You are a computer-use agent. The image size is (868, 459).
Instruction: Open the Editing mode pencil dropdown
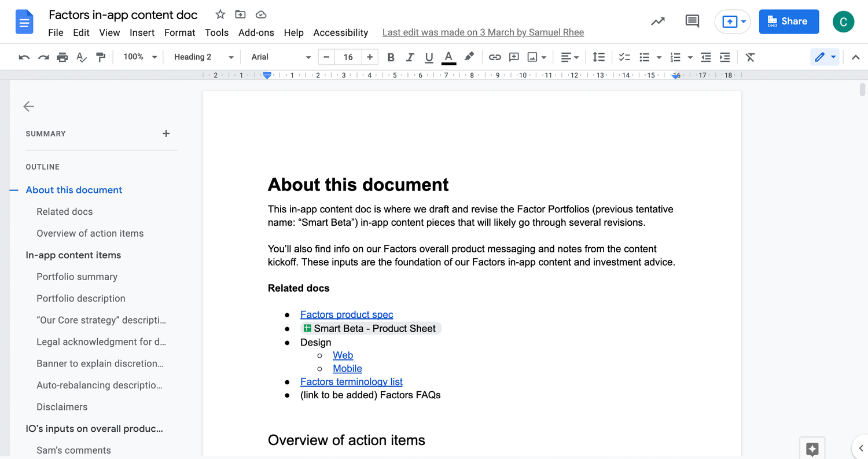pyautogui.click(x=825, y=57)
